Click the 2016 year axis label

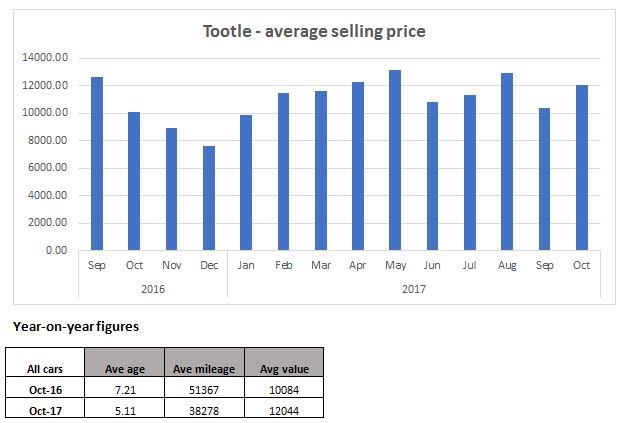153,288
